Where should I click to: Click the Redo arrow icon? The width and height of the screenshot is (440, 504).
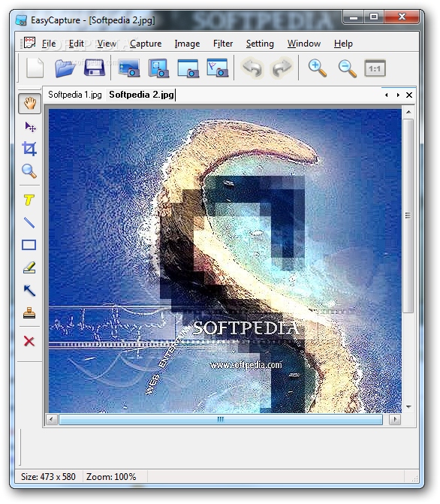click(x=282, y=68)
